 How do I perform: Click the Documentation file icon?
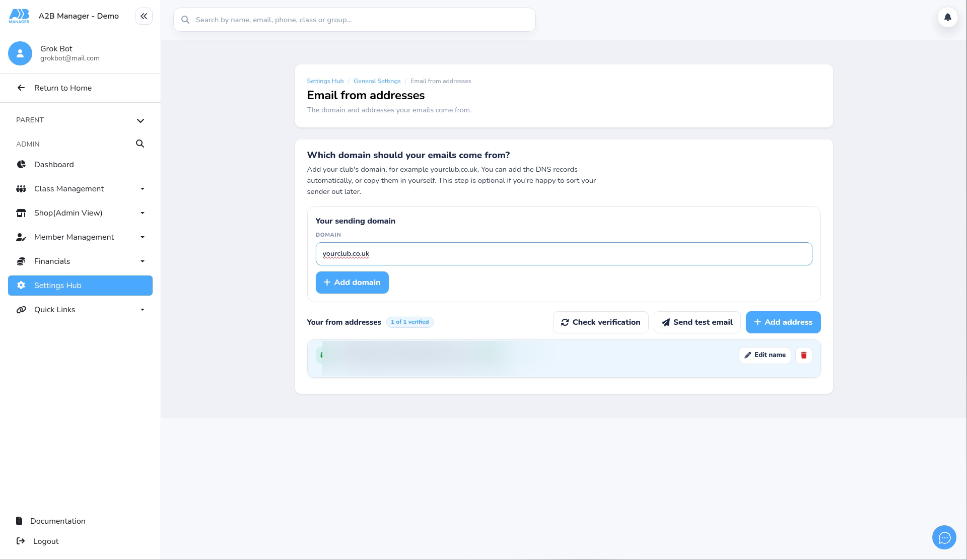19,521
